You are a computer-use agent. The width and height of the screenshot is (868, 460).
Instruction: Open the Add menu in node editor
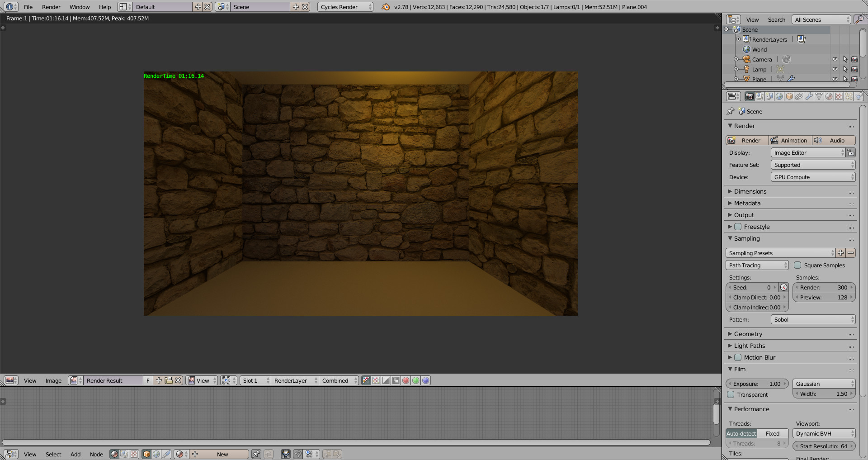tap(75, 455)
